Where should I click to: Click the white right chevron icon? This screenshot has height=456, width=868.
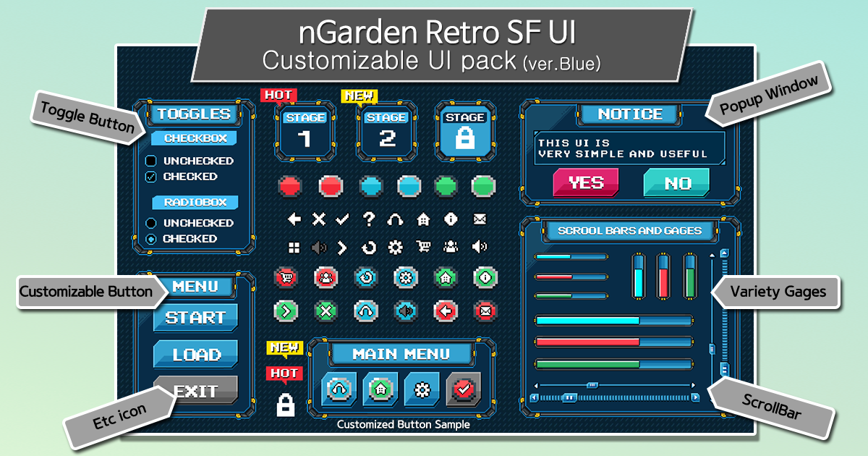(x=343, y=248)
